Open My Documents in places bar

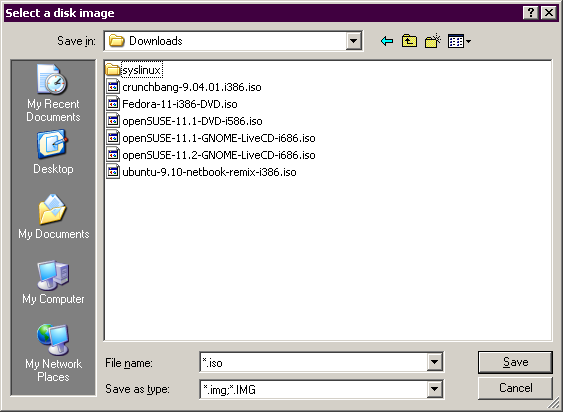click(x=53, y=217)
